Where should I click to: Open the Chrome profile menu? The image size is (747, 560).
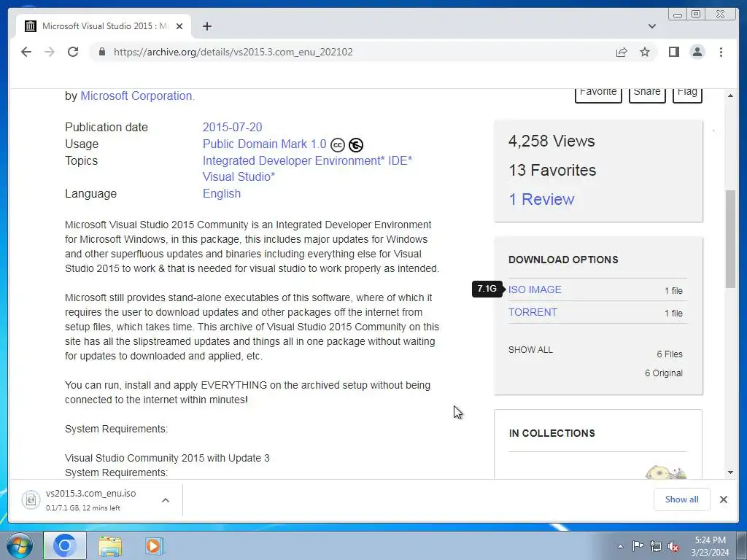click(697, 52)
